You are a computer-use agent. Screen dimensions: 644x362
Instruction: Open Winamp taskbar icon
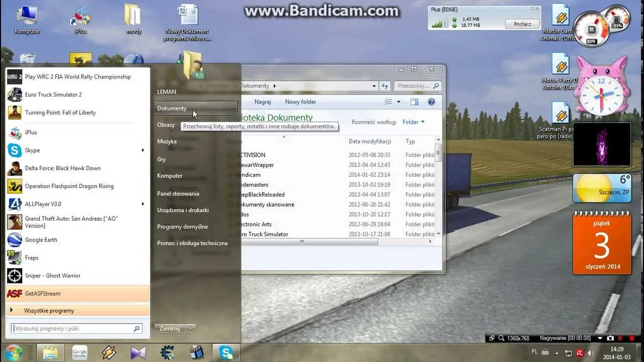109,352
